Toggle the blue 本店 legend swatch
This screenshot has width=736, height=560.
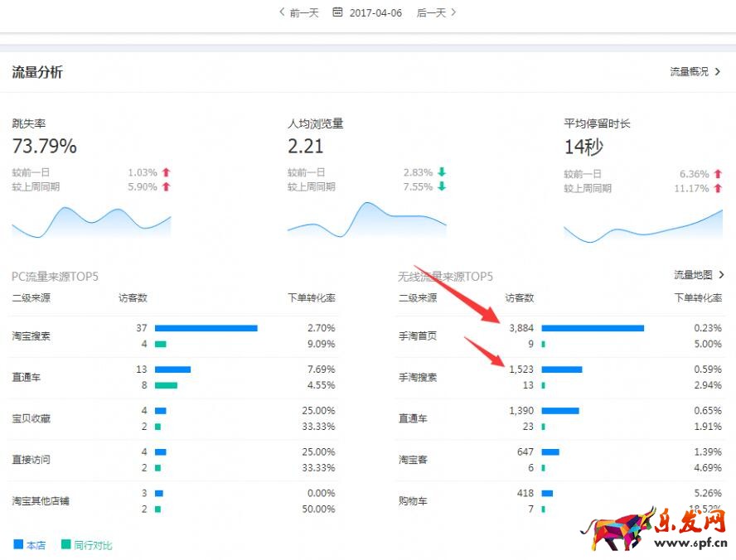[x=18, y=544]
